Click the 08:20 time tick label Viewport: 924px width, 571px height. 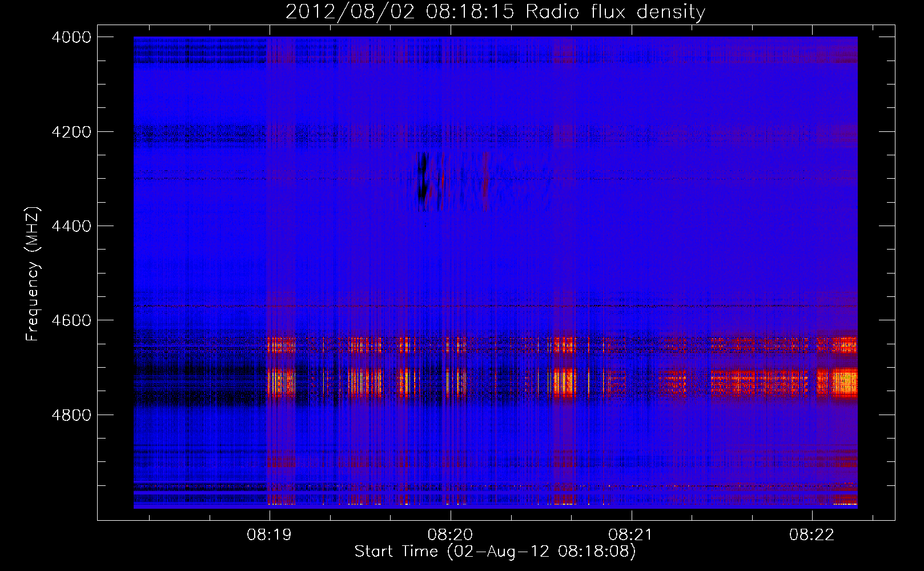click(450, 535)
